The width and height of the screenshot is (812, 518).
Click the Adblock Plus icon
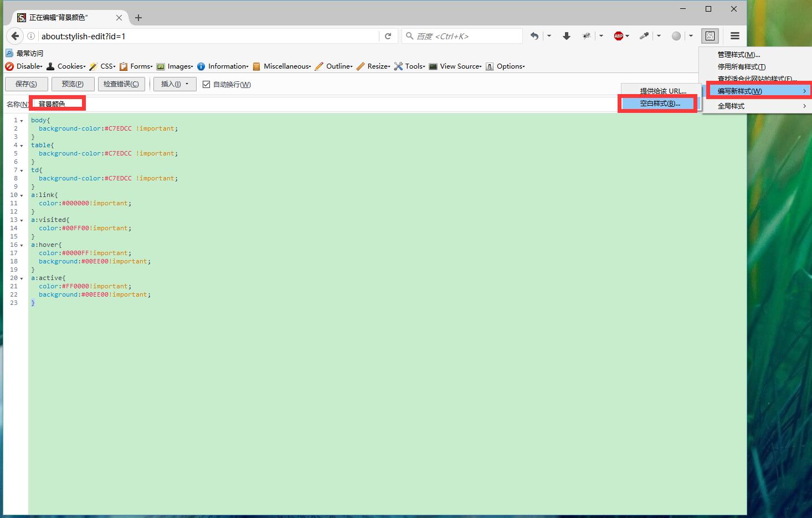coord(619,36)
